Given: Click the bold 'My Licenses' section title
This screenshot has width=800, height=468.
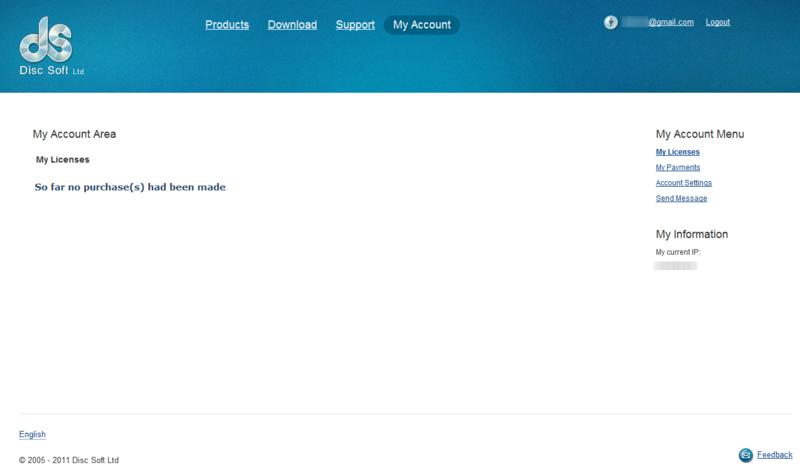Looking at the screenshot, I should [63, 159].
